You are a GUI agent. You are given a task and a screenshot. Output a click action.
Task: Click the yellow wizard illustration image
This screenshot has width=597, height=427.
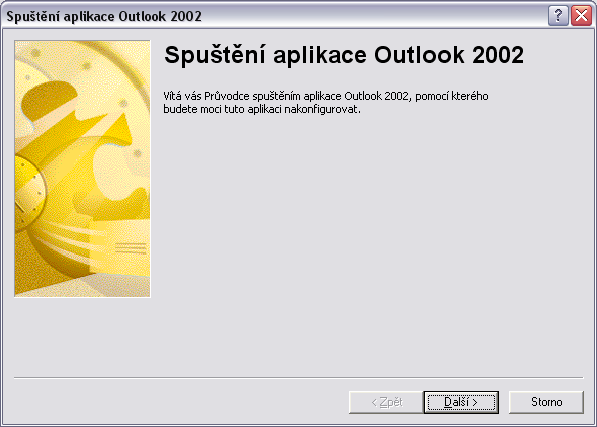click(x=82, y=169)
